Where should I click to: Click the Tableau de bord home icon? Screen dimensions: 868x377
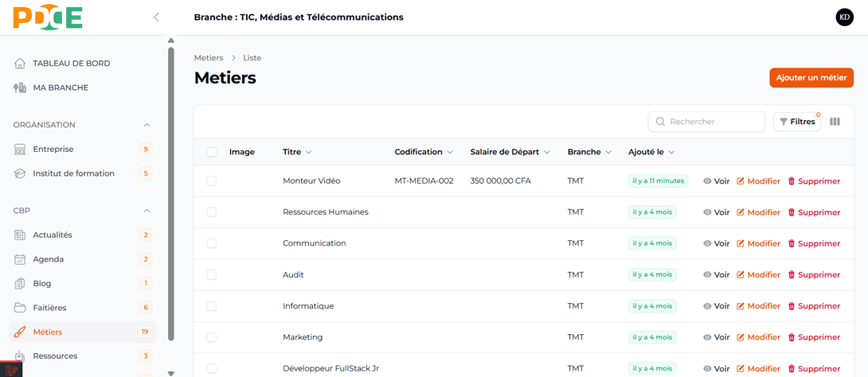pyautogui.click(x=20, y=63)
